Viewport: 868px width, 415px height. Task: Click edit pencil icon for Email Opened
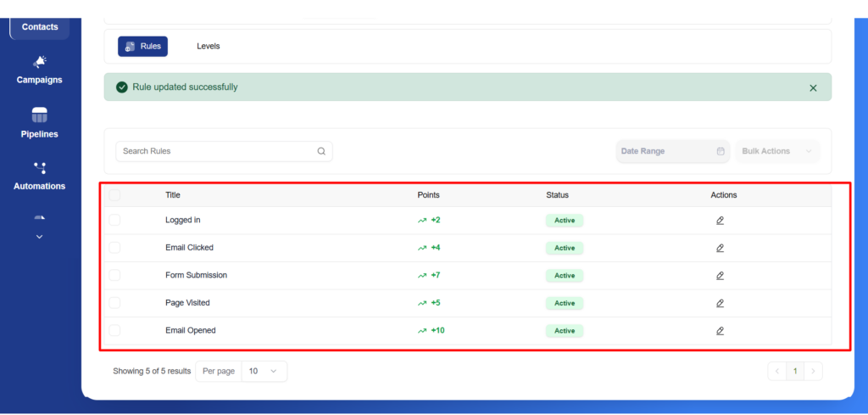click(720, 331)
